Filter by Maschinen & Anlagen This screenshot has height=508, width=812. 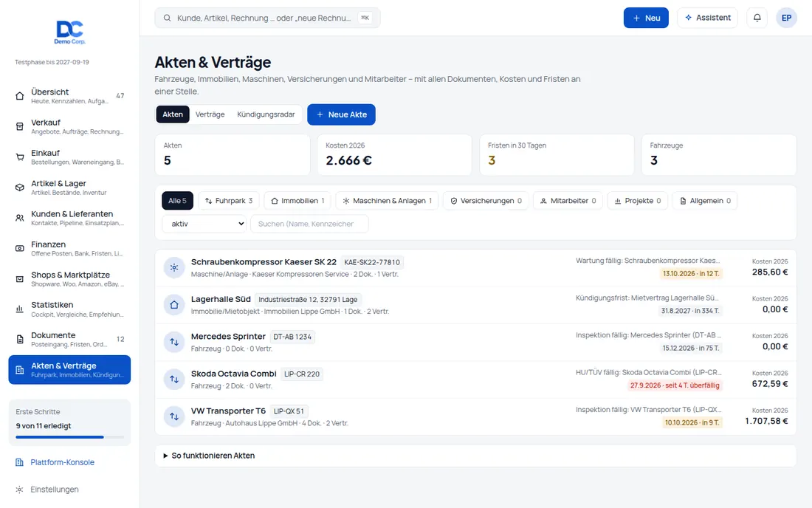[x=387, y=201]
